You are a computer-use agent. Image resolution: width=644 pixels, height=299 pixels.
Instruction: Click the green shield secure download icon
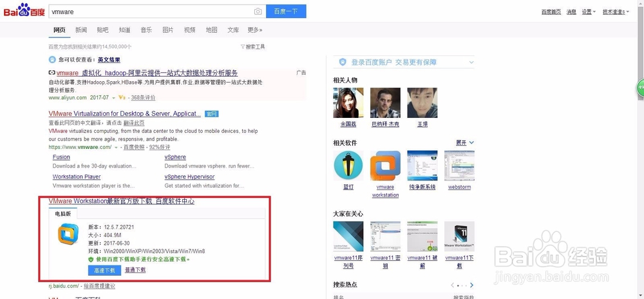click(91, 260)
